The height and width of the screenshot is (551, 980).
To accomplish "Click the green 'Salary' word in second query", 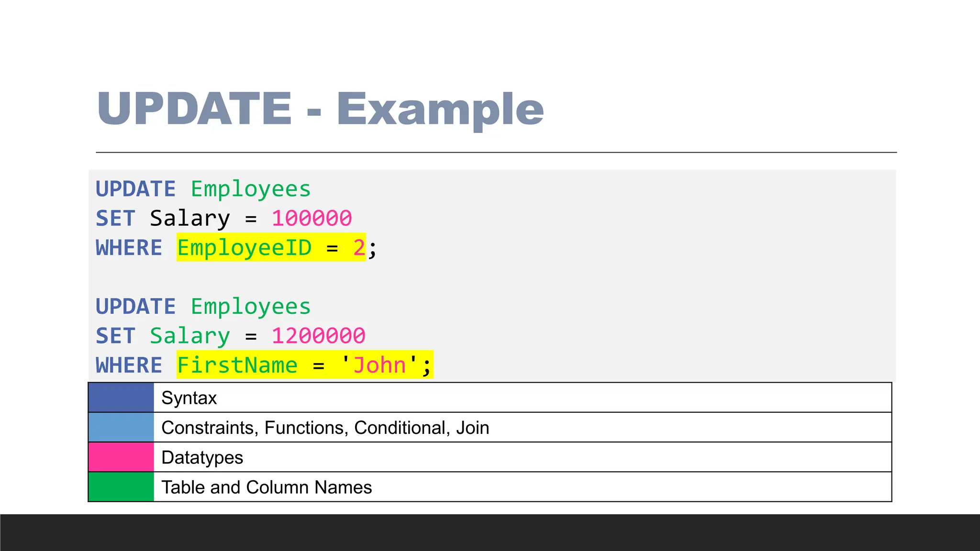I will (190, 336).
